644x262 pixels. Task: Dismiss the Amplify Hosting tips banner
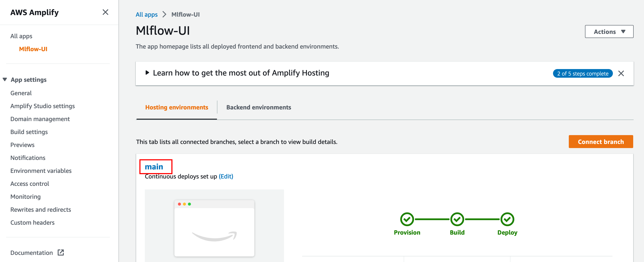621,73
